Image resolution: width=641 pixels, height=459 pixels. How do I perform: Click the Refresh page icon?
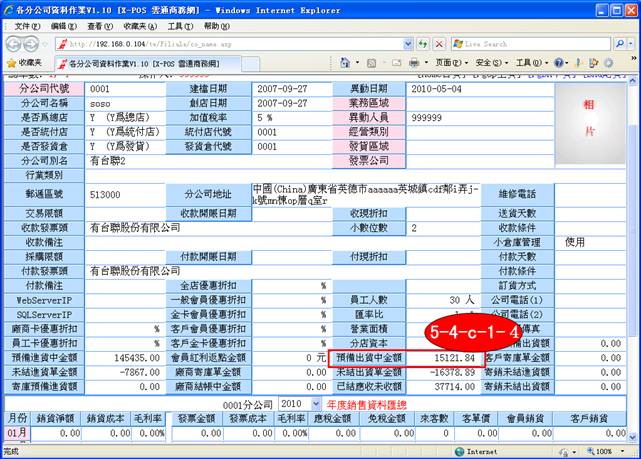tap(423, 44)
